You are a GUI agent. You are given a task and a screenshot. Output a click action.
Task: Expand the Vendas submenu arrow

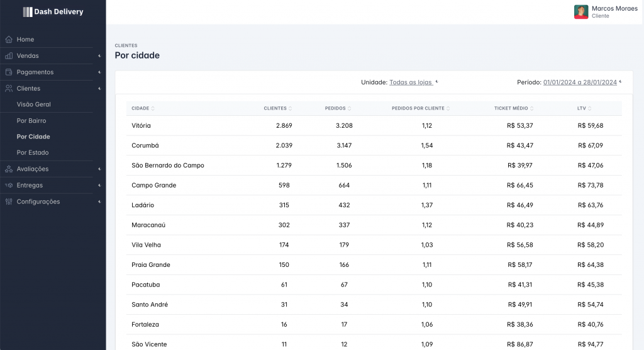click(x=99, y=56)
